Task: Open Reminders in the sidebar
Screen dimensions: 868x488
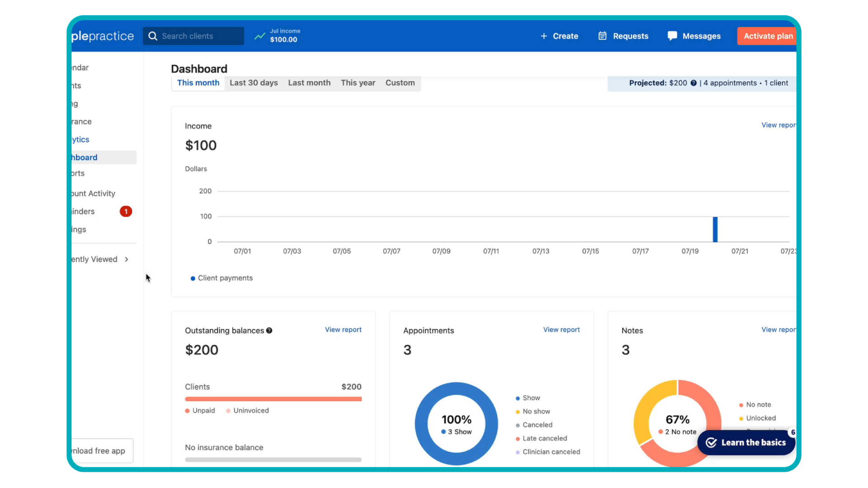Action: (83, 211)
